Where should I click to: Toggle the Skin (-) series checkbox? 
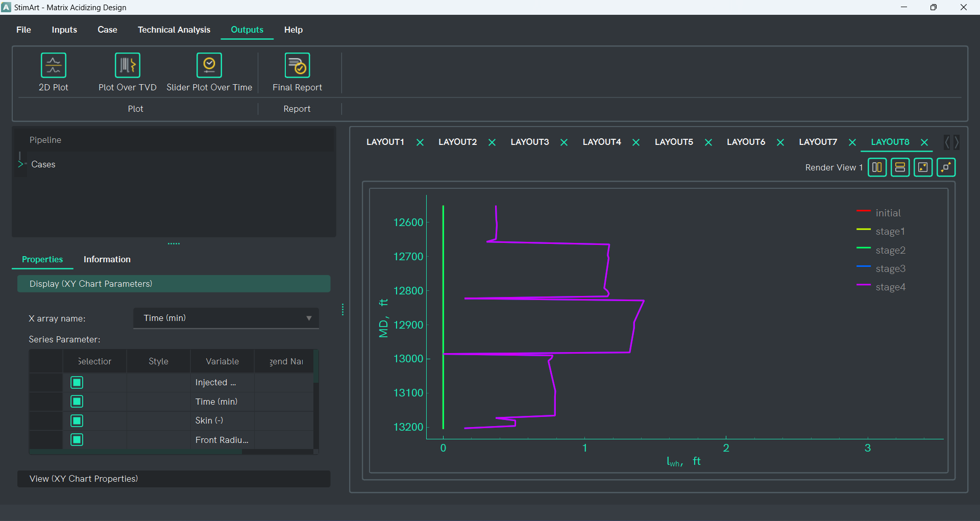click(x=77, y=420)
